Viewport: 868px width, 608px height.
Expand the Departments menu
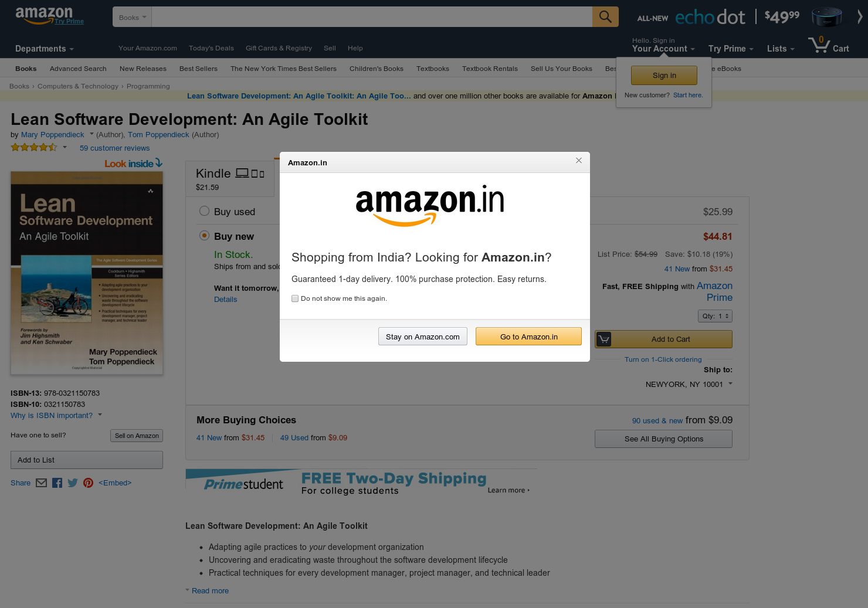pyautogui.click(x=44, y=49)
